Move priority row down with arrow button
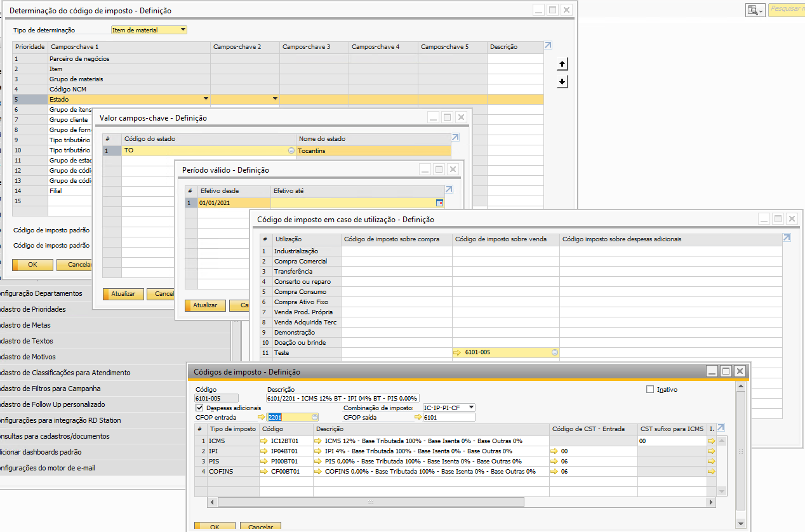805x532 pixels. (562, 82)
